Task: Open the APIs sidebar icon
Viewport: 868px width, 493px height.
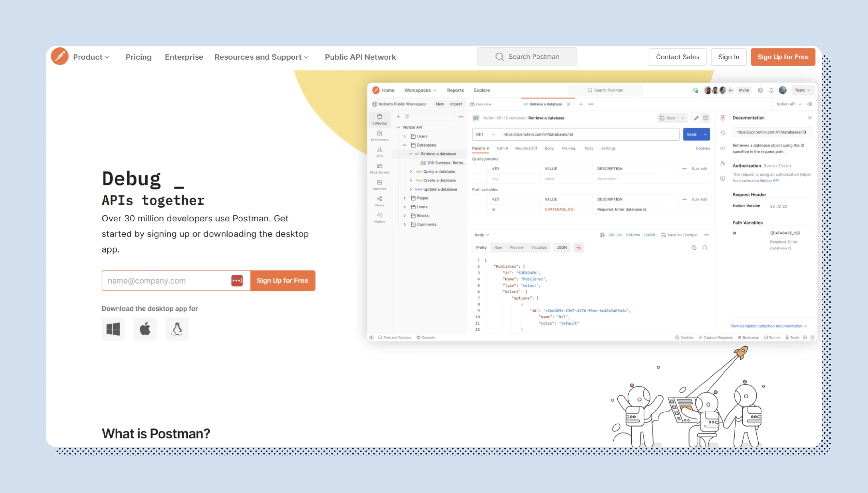Action: [x=379, y=152]
